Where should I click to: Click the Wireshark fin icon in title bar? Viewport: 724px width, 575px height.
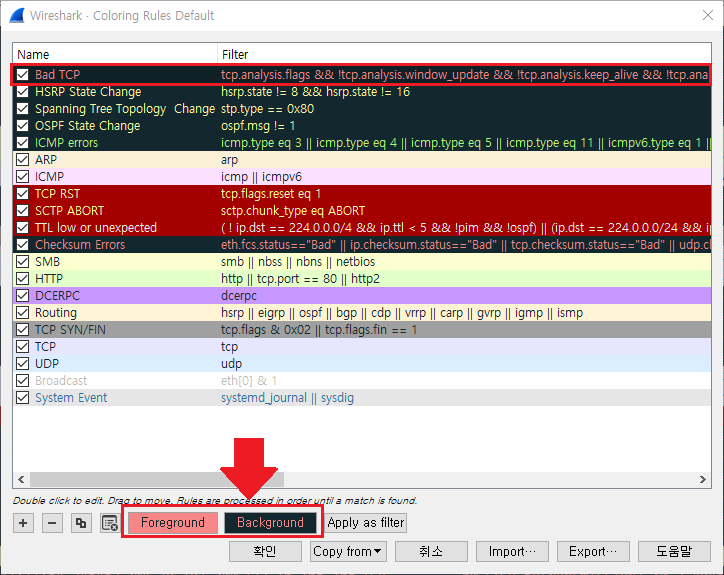point(17,15)
